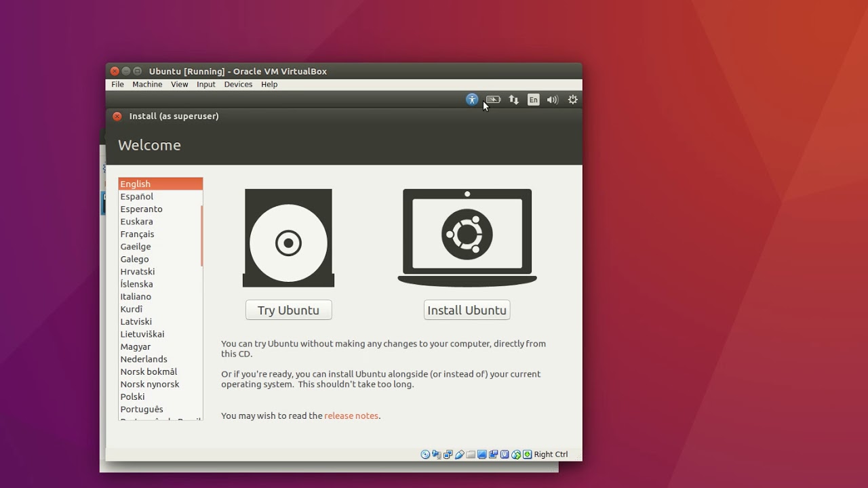Select Euskara in the language list

coord(160,222)
